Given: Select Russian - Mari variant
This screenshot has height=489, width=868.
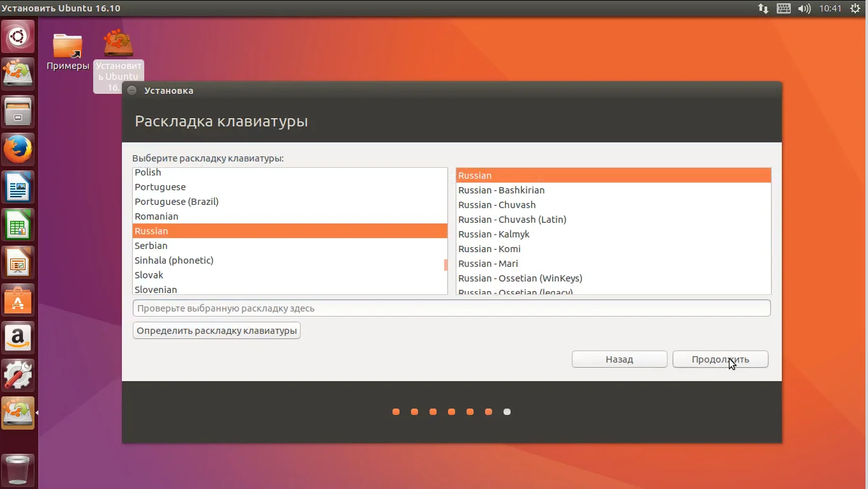Looking at the screenshot, I should click(x=613, y=264).
